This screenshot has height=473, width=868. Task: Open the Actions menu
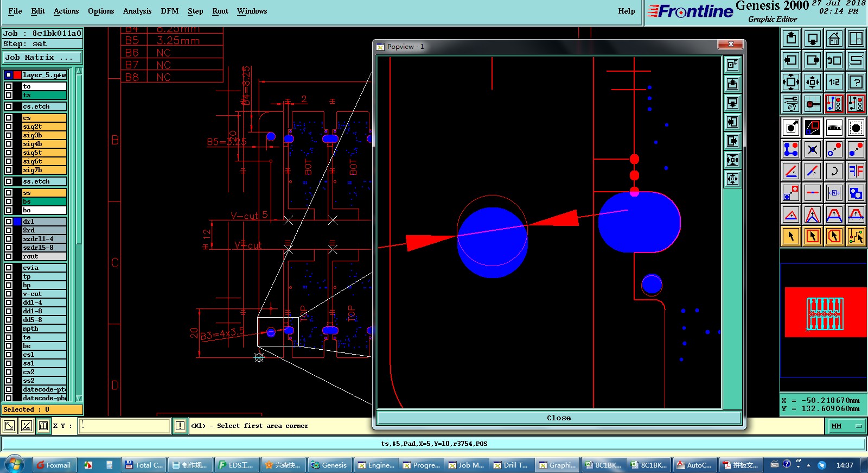tap(66, 11)
